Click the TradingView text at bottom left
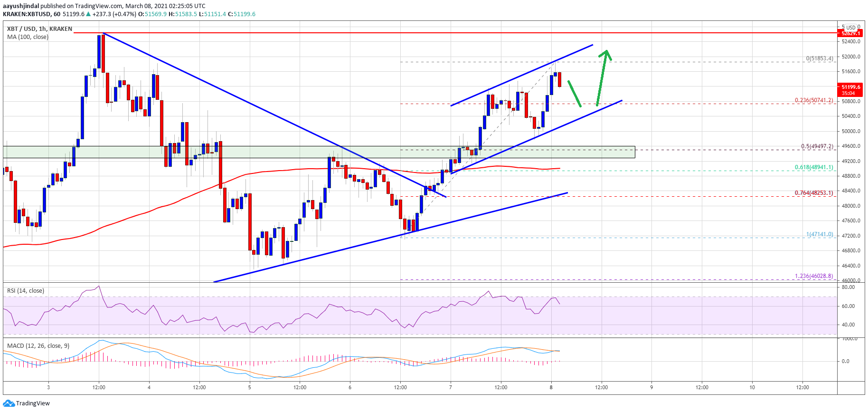Image resolution: width=868 pixels, height=412 pixels. coord(33,403)
